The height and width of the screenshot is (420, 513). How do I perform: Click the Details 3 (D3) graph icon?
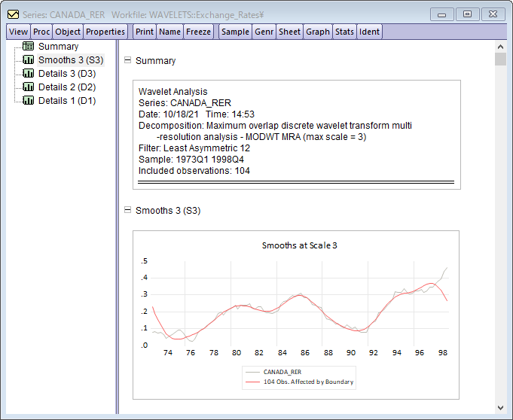point(28,73)
